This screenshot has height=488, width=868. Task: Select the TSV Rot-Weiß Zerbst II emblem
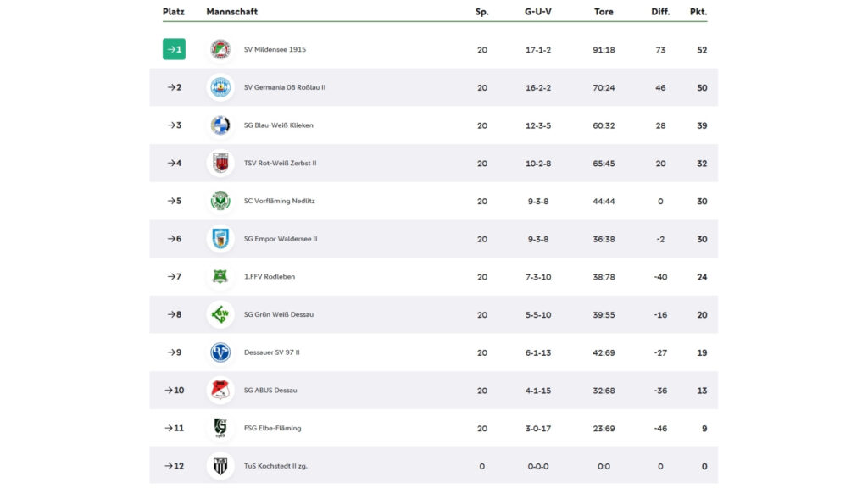coord(220,164)
